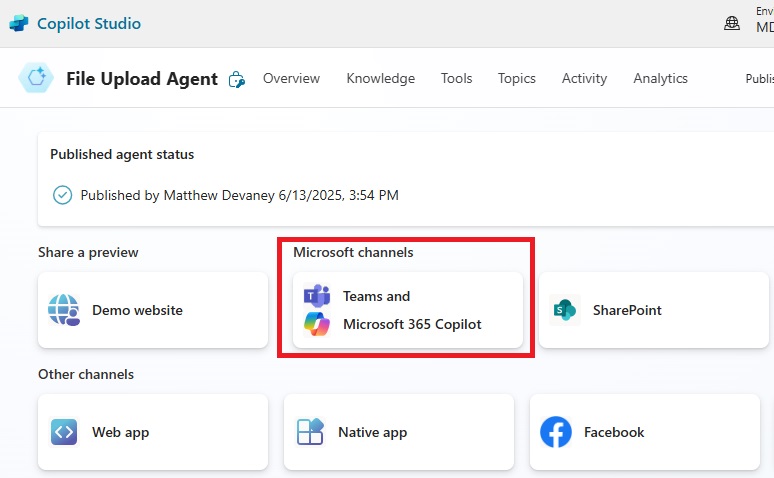
Task: Click the Publish button at the top right
Action: [760, 78]
